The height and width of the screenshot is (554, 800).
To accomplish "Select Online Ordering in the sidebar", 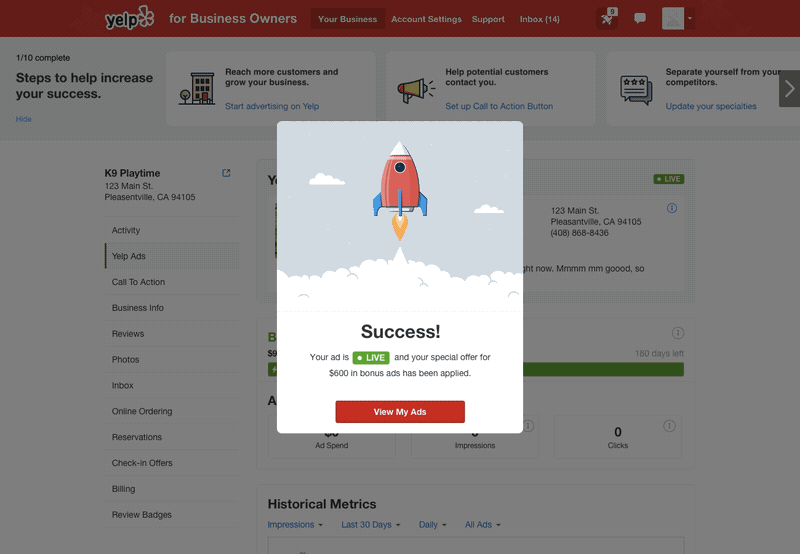I will click(172, 411).
